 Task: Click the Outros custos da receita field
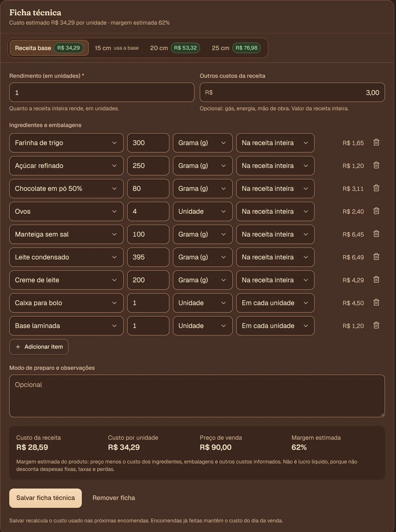(292, 92)
